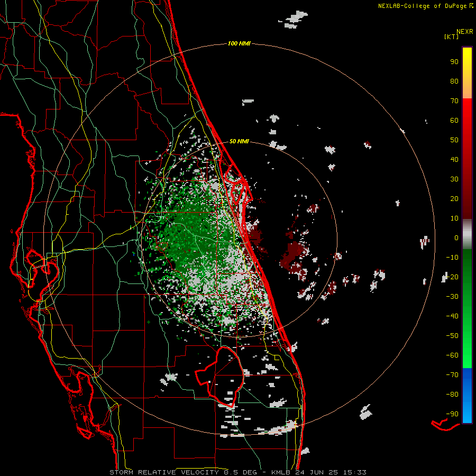
Task: Select the 80 value on velocity scale
Action: [x=454, y=81]
